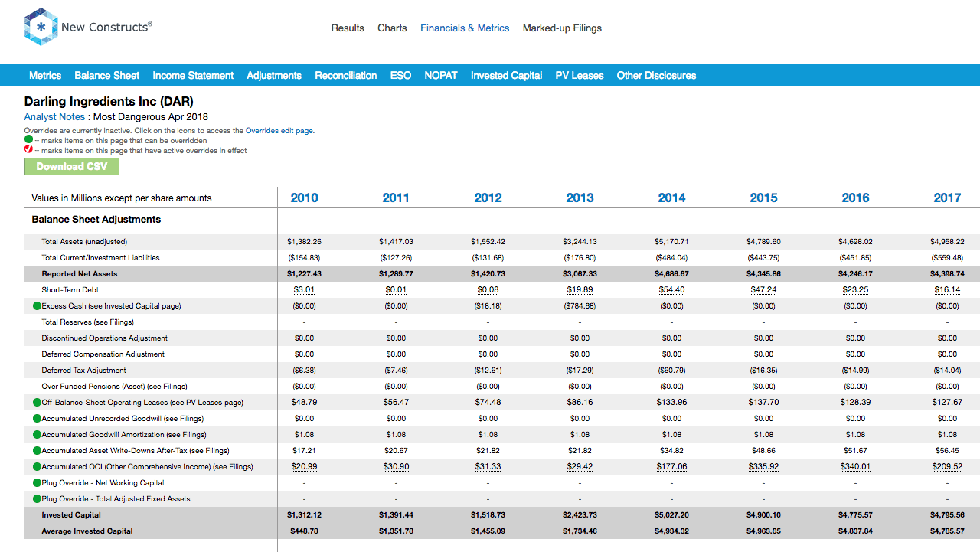Click 2011 Operating Leases value $56.47
Image resolution: width=980 pixels, height=552 pixels.
[396, 403]
